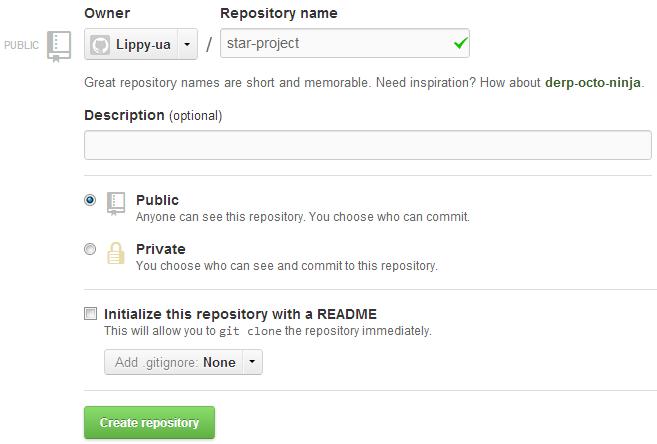Click the Public option label text
This screenshot has width=657, height=444.
157,200
